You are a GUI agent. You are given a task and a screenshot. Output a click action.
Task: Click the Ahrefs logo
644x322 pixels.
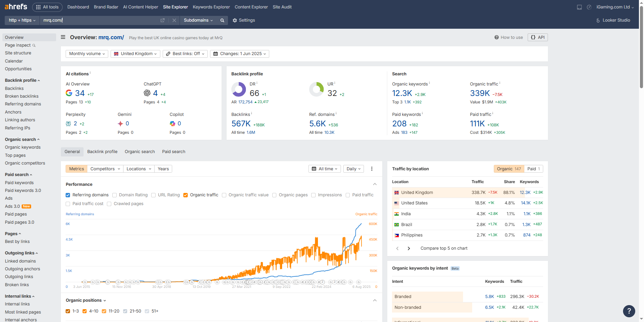click(x=16, y=7)
